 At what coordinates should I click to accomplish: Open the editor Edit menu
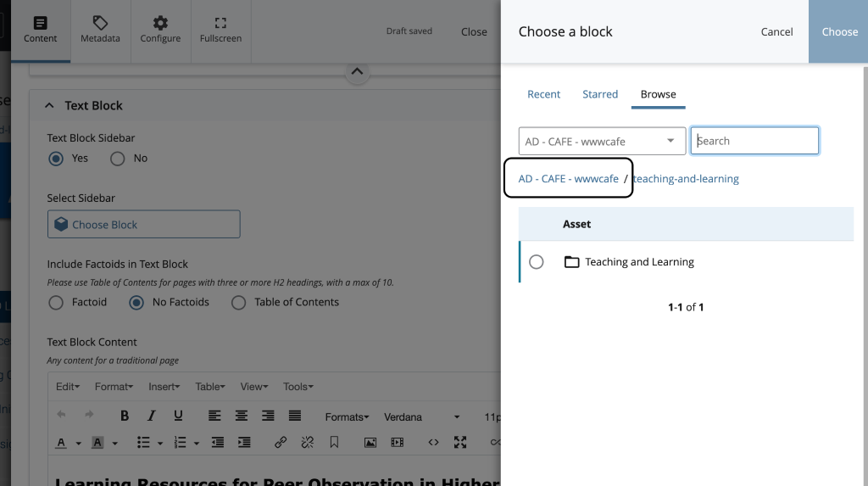(x=68, y=387)
